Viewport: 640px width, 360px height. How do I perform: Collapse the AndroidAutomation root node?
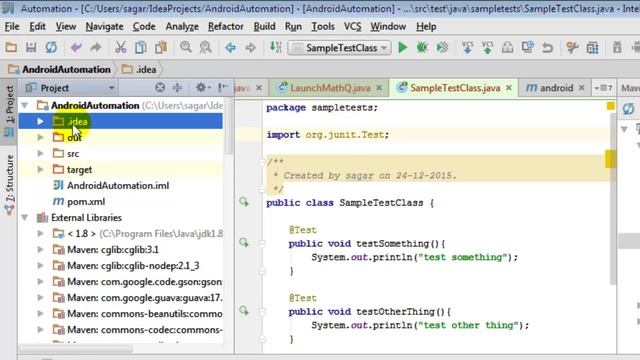24,105
